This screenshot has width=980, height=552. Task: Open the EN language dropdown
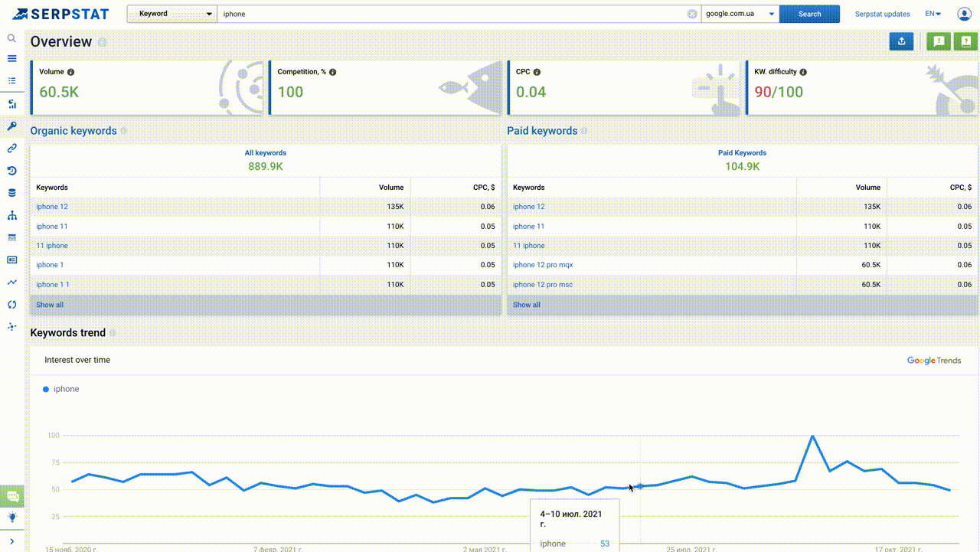tap(933, 14)
